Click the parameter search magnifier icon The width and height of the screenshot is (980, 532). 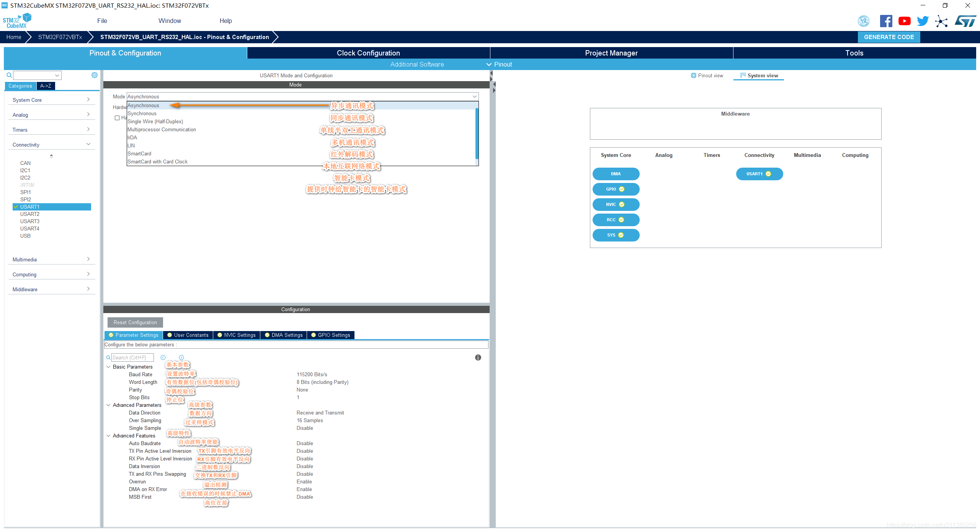(108, 357)
